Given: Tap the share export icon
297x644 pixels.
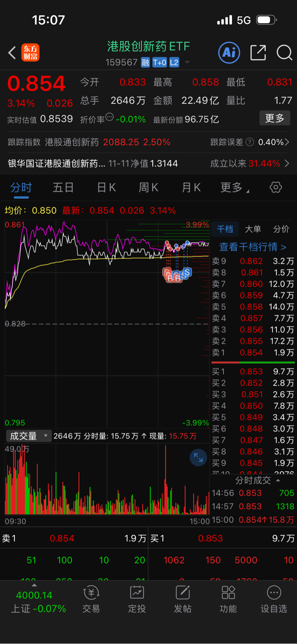Looking at the screenshot, I should [x=258, y=53].
